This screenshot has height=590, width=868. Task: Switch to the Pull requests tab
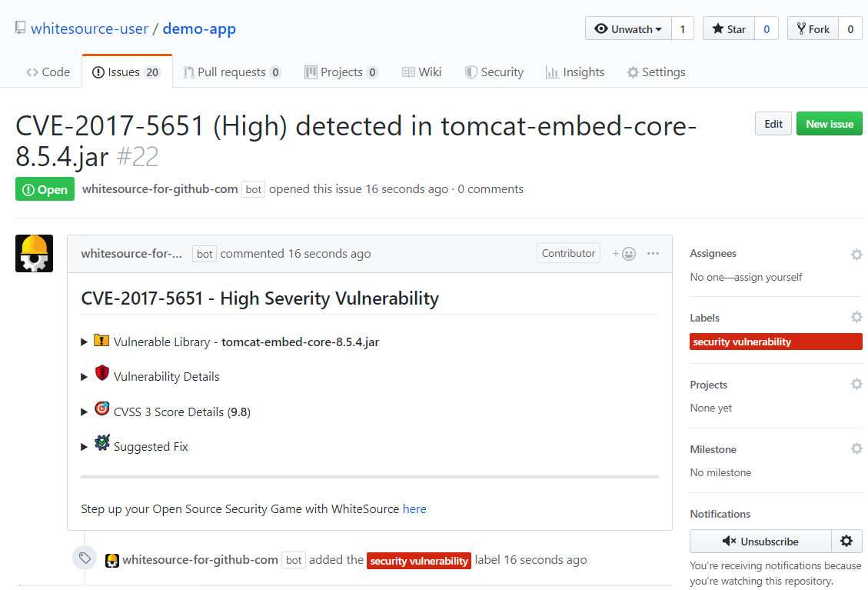[231, 72]
